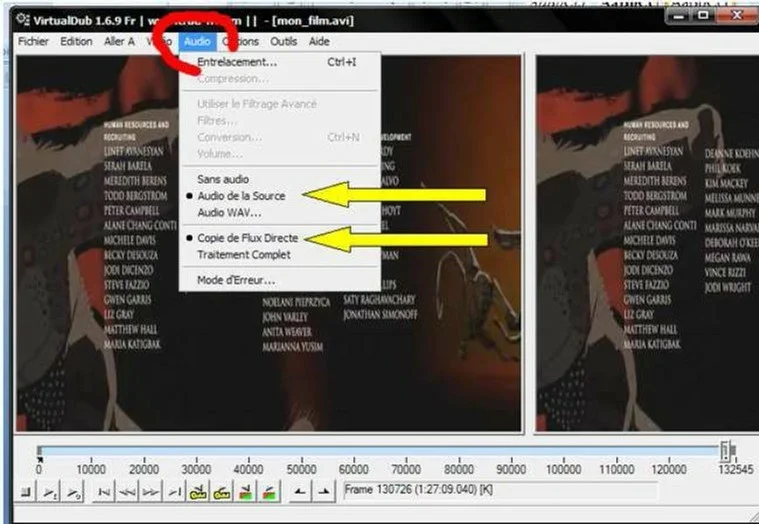This screenshot has height=524, width=759.
Task: Jump to the start of the video
Action: click(x=102, y=491)
